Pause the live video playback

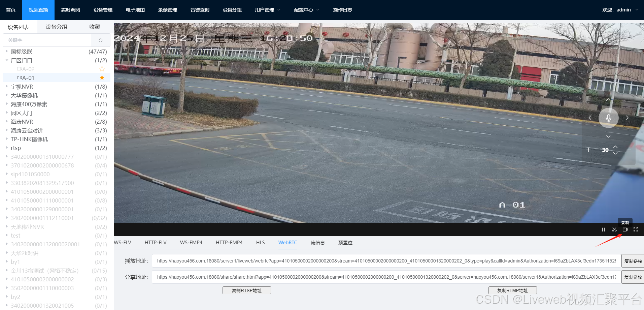(604, 229)
